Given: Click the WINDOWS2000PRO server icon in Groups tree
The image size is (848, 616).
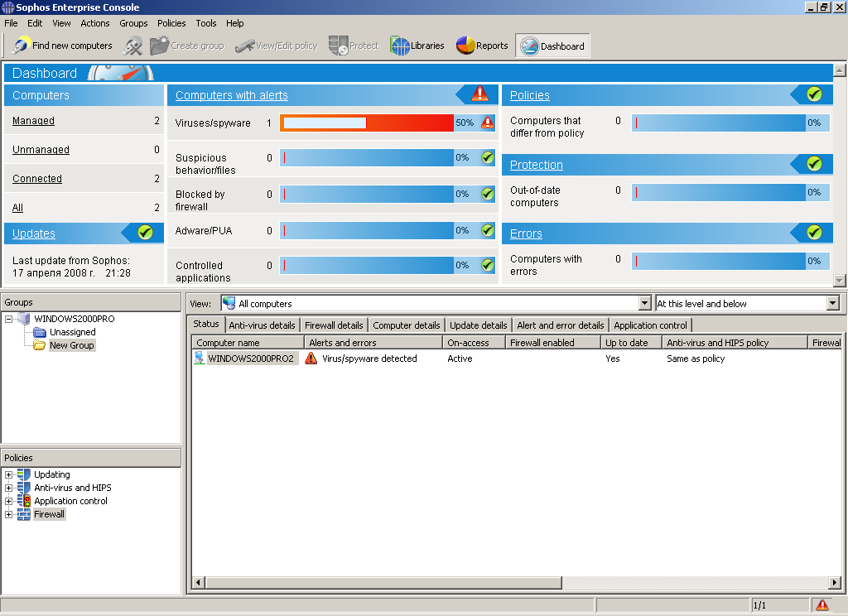Looking at the screenshot, I should [x=23, y=319].
